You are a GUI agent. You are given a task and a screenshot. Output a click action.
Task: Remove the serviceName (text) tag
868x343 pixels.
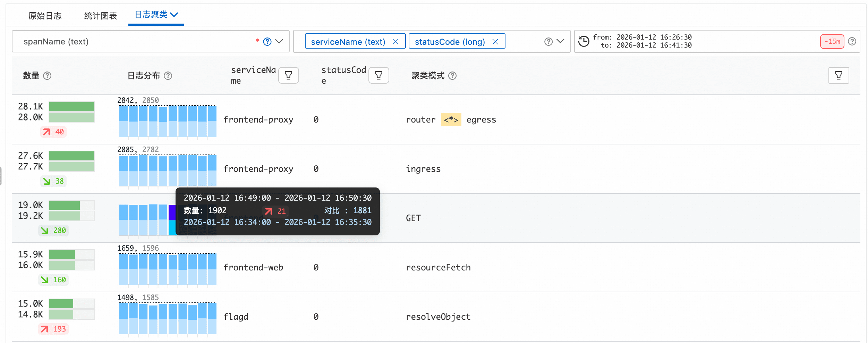395,42
